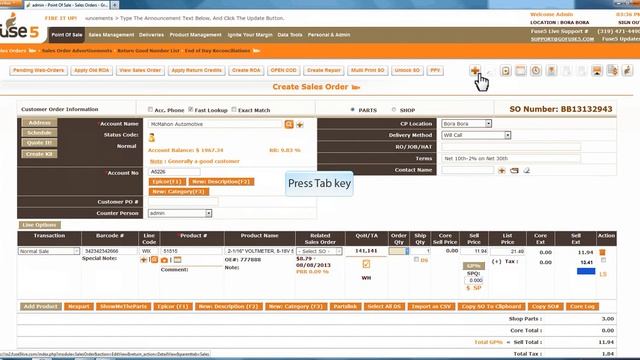Open the Related Sales Order Select SO dropdown
The height and width of the screenshot is (360, 640).
tap(319, 251)
